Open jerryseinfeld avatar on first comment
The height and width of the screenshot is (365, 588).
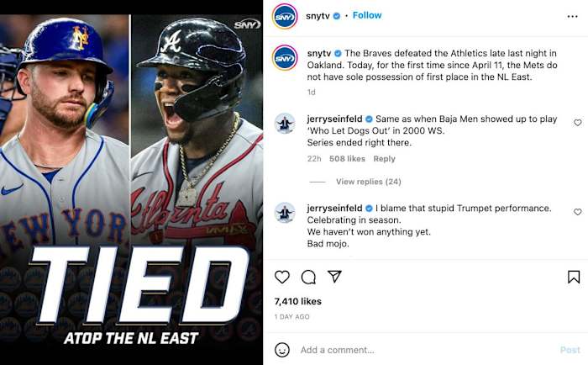coord(285,124)
